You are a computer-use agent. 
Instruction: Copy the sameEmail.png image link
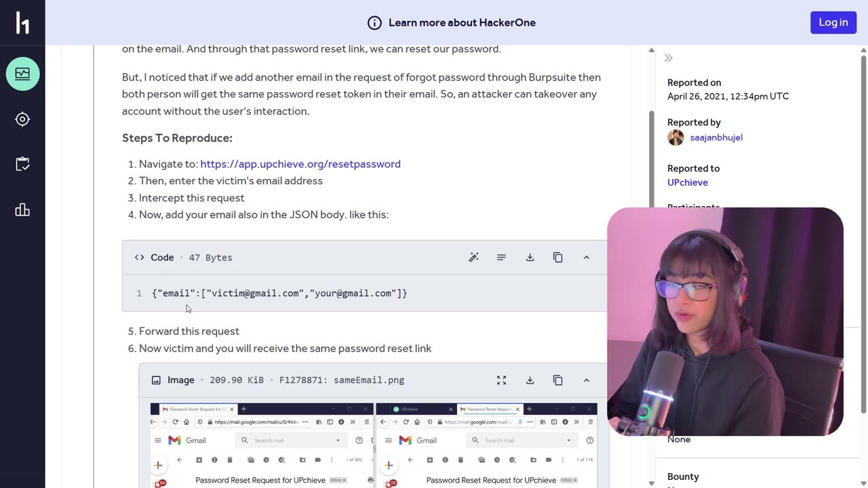pos(558,380)
